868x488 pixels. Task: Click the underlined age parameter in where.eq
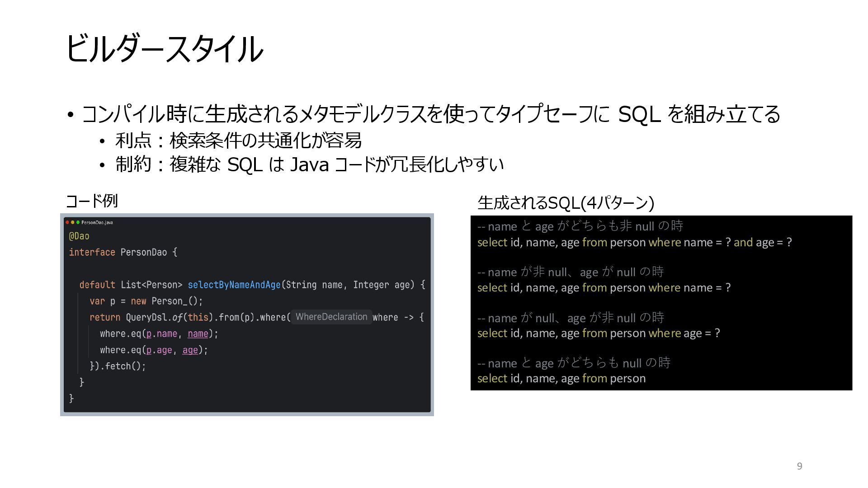pyautogui.click(x=190, y=350)
